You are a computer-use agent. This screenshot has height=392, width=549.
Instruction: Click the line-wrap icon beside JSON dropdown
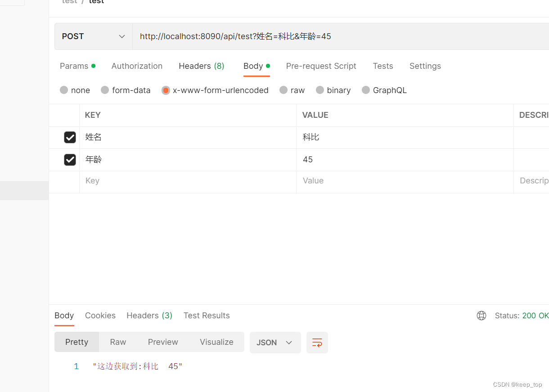click(317, 343)
